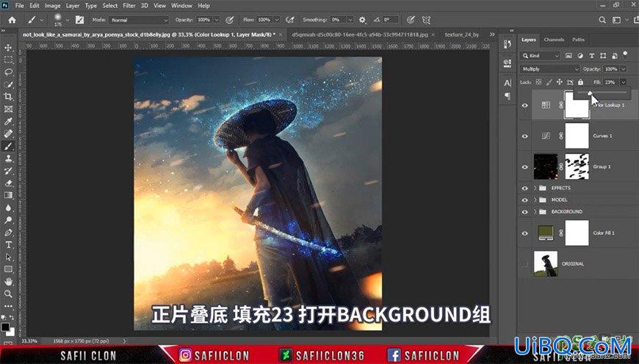
Task: Open brush settings panel toggle
Action: [x=79, y=20]
